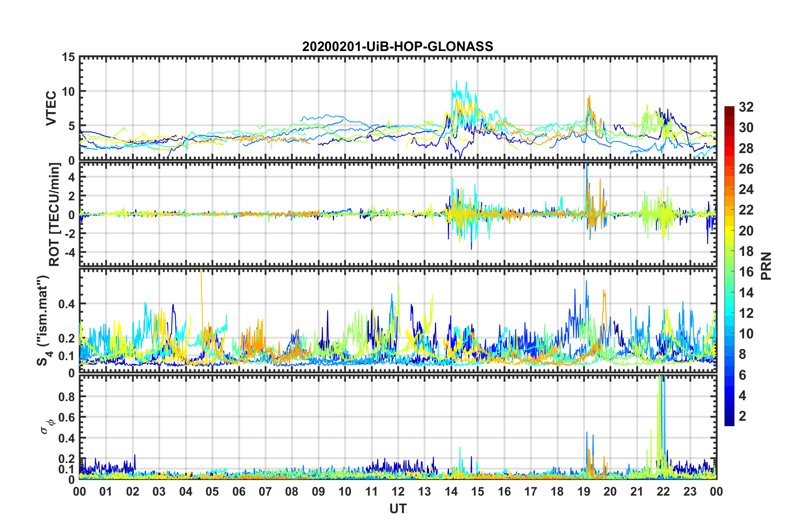Select the sigma phi y-axis label

tap(47, 427)
